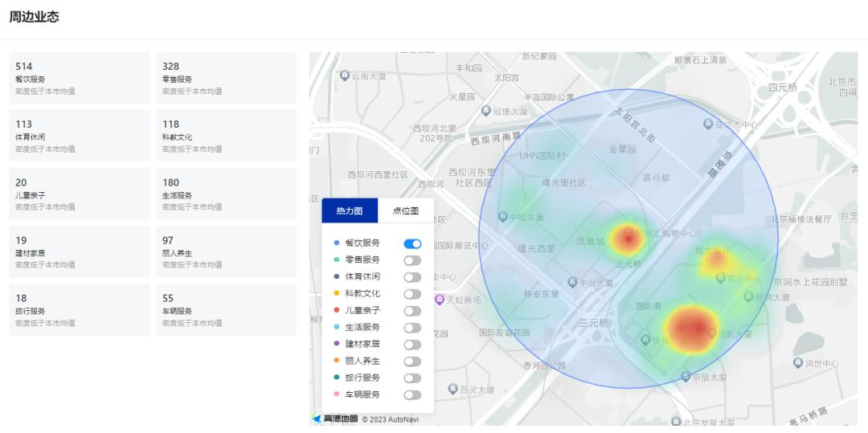The image size is (868, 433).
Task: Click the teal dot beside 旅行服务 legend
Action: 337,378
